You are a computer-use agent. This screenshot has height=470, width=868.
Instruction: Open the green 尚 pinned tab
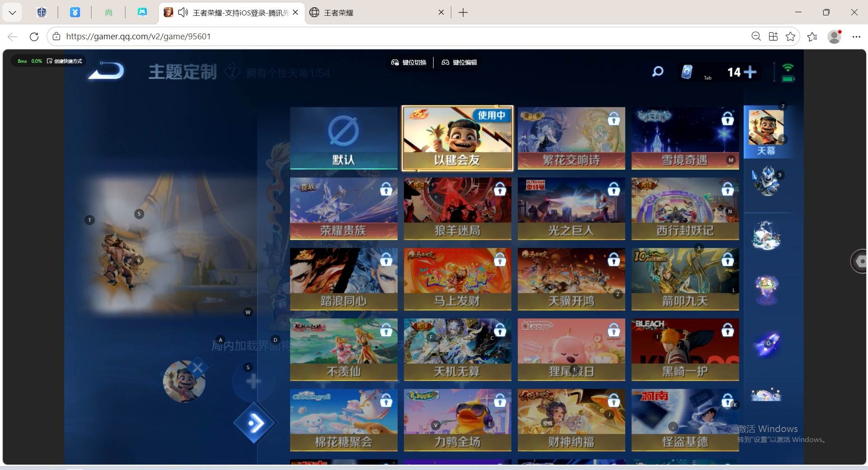point(108,13)
